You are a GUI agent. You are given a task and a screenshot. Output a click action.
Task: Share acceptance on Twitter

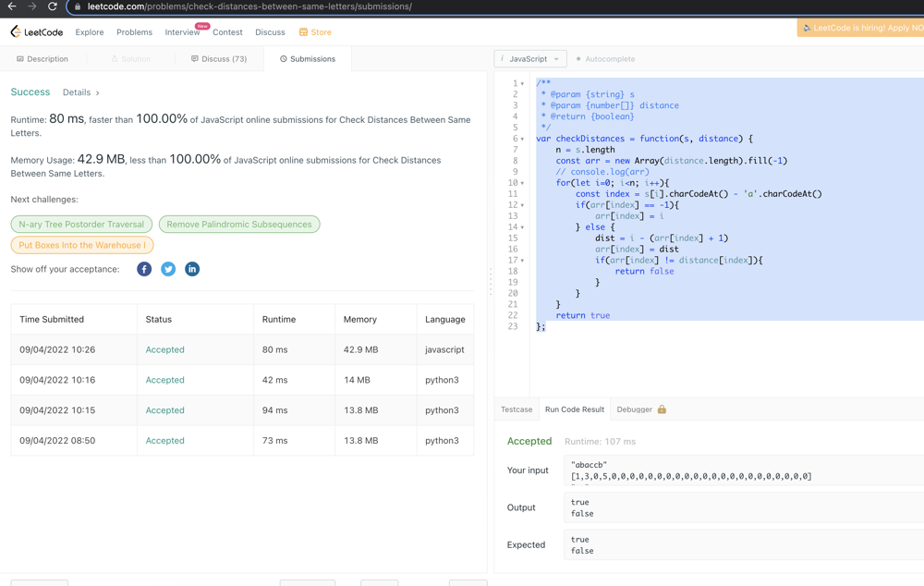[x=168, y=269]
